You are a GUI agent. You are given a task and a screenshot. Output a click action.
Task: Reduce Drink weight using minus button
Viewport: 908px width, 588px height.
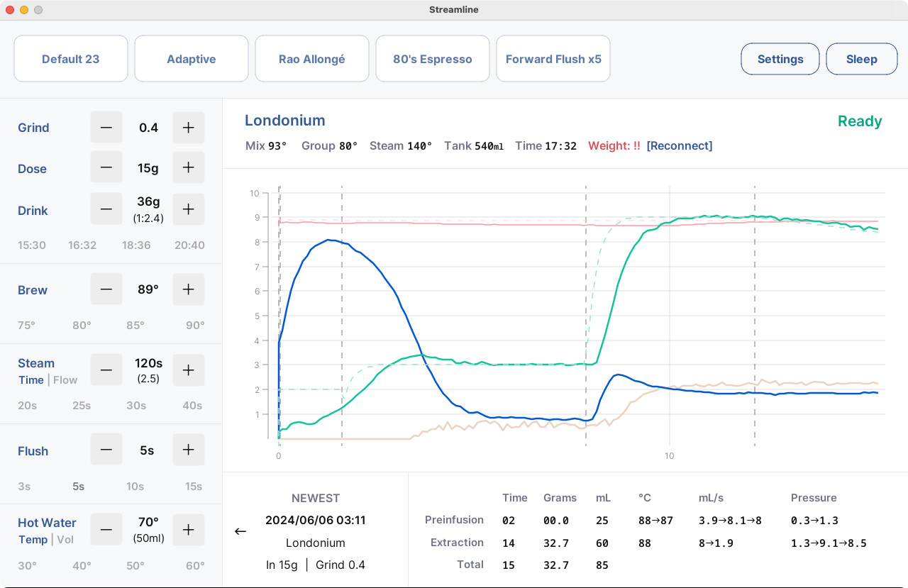[106, 209]
